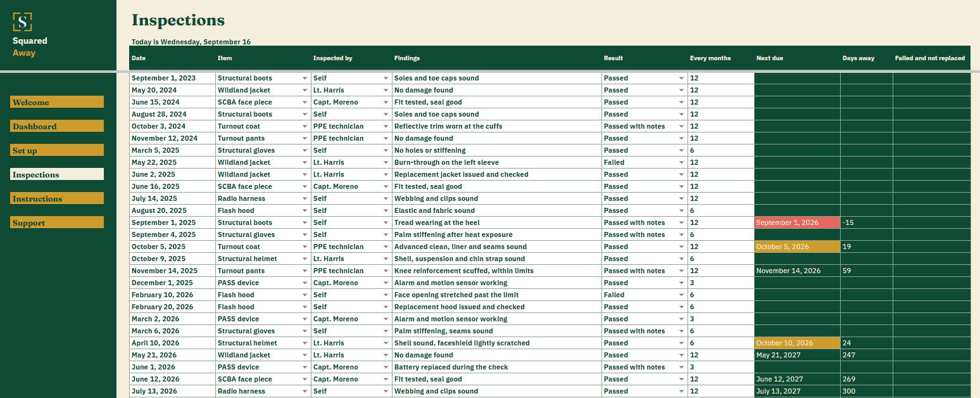Click the amber October 5, 2026 due cell
This screenshot has width=980, height=398.
tap(797, 247)
